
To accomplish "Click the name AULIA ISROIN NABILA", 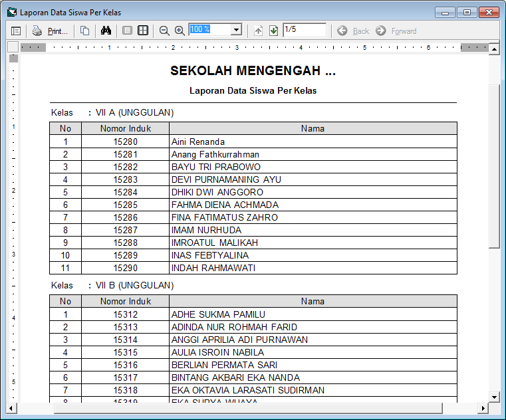I will point(218,352).
